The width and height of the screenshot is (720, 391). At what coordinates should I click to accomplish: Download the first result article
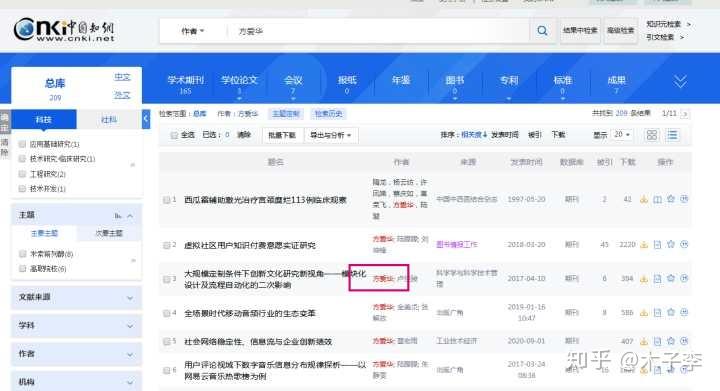pos(644,199)
